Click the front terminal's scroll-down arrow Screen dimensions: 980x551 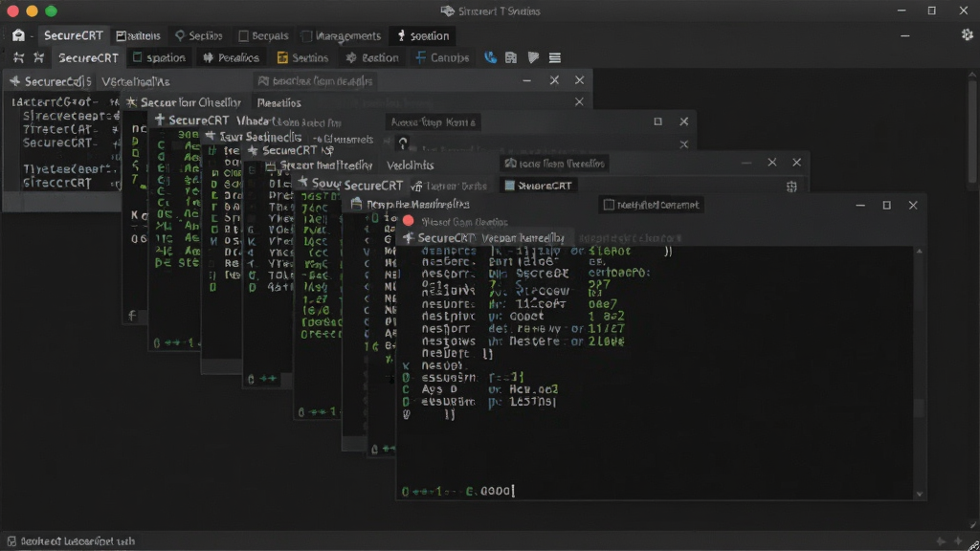click(919, 495)
